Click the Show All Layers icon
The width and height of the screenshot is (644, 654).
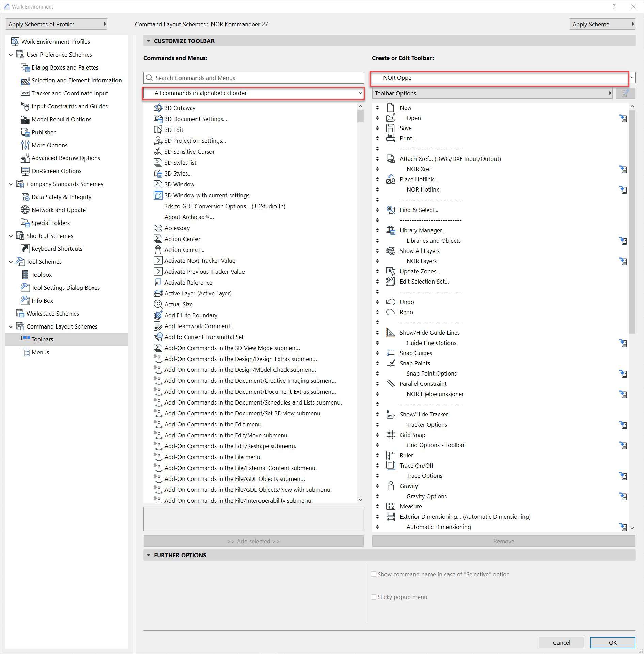coord(391,251)
